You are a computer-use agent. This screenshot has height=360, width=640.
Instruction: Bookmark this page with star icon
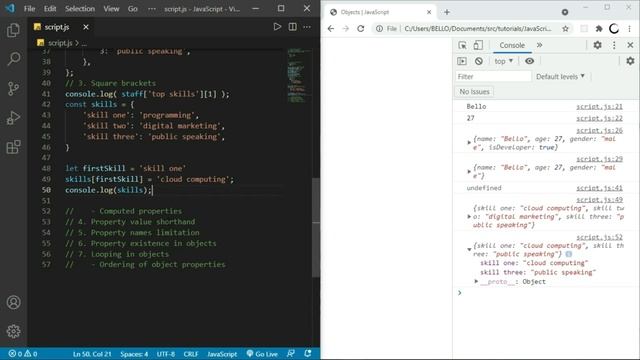pos(565,29)
